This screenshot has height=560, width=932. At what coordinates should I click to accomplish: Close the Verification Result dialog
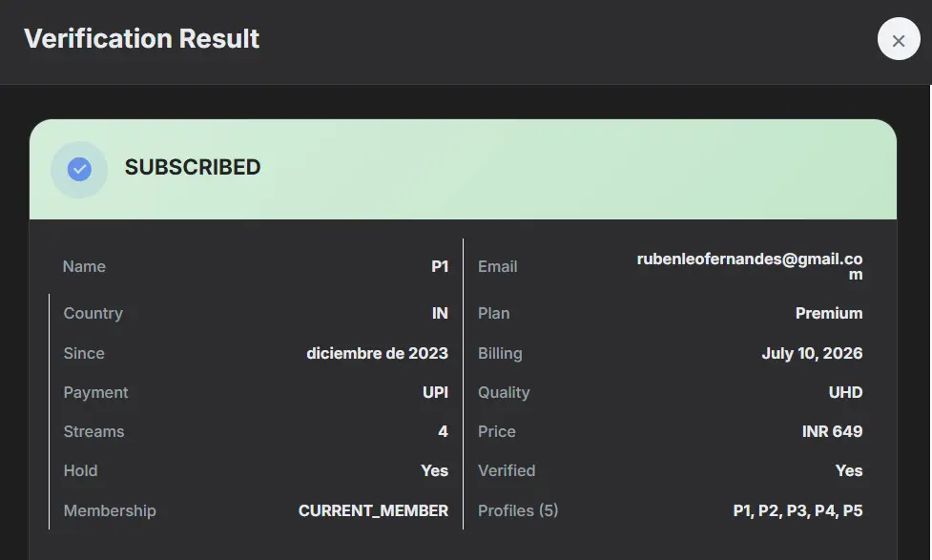(x=898, y=39)
